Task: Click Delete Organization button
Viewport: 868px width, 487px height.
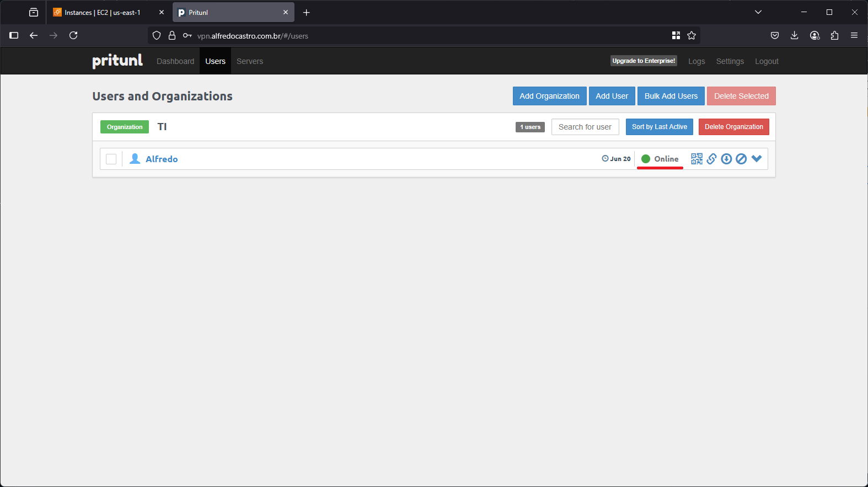Action: point(734,127)
